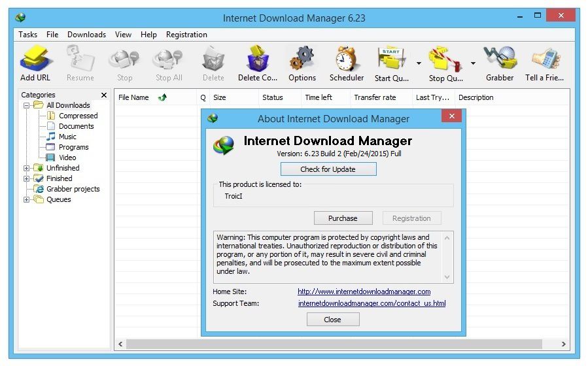Click the sort arrow icon beside File Name
This screenshot has height=366, width=588.
click(x=162, y=97)
